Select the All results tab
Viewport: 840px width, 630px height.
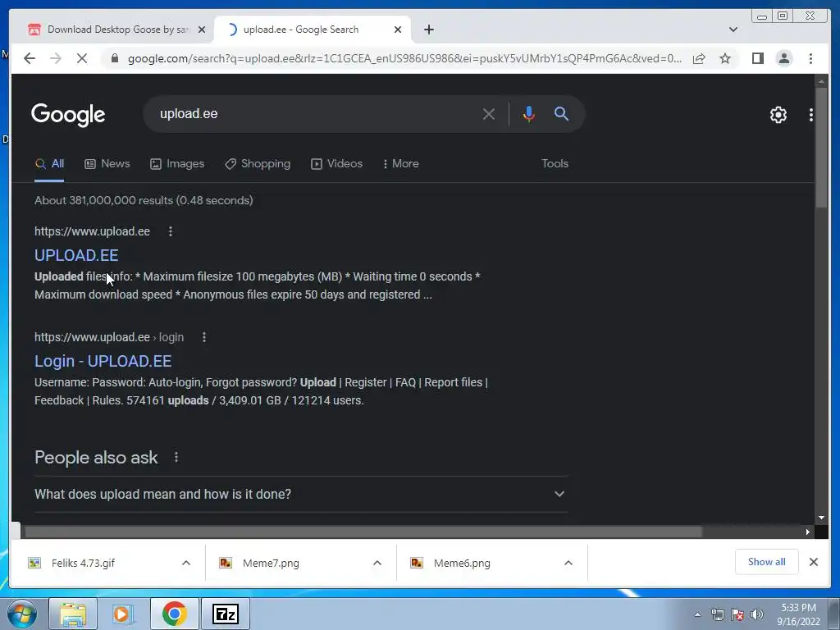[49, 164]
